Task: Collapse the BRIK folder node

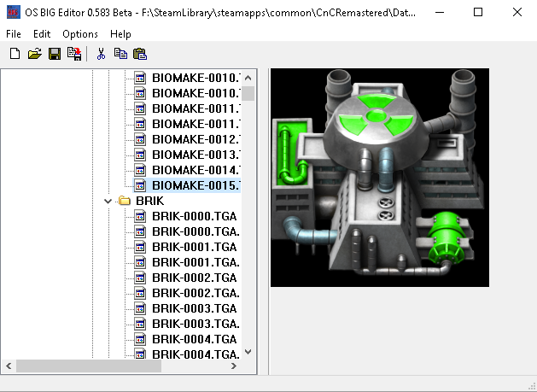Action: click(x=108, y=202)
